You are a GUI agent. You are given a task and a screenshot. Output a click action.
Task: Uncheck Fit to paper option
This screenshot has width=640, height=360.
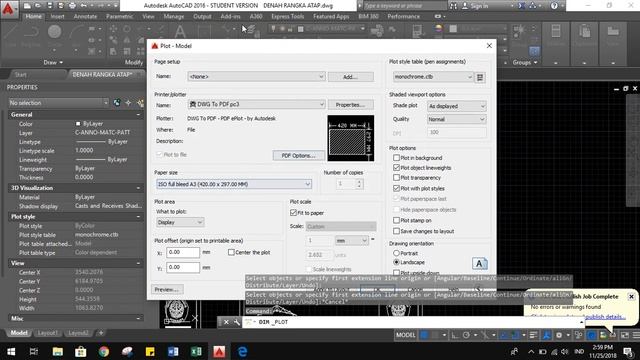click(x=293, y=213)
